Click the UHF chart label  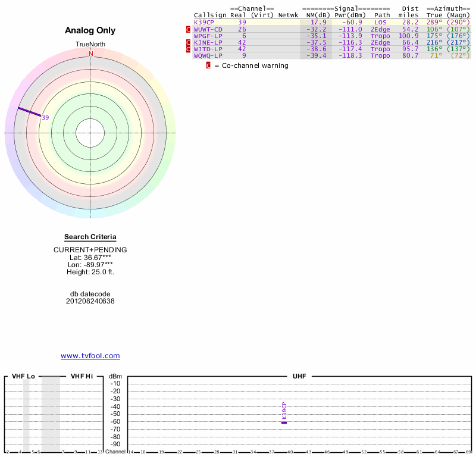(x=299, y=376)
